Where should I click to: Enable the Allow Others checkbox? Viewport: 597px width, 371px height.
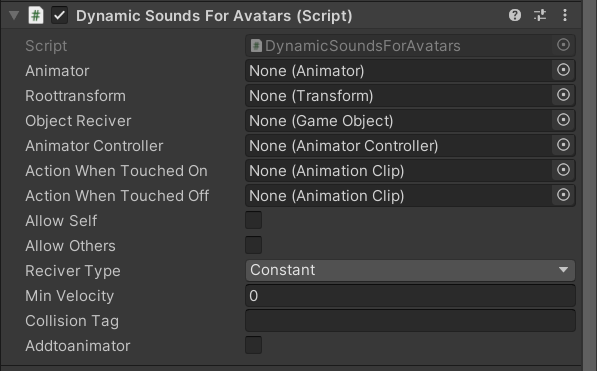coord(254,245)
